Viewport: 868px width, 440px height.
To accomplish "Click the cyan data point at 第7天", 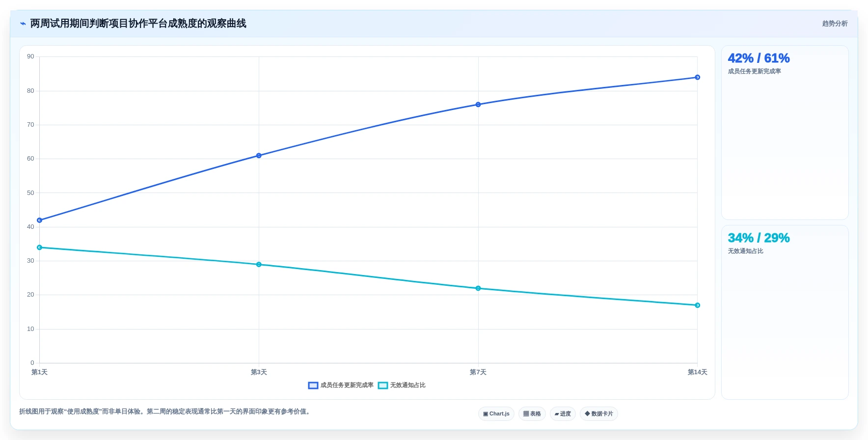I will point(478,288).
